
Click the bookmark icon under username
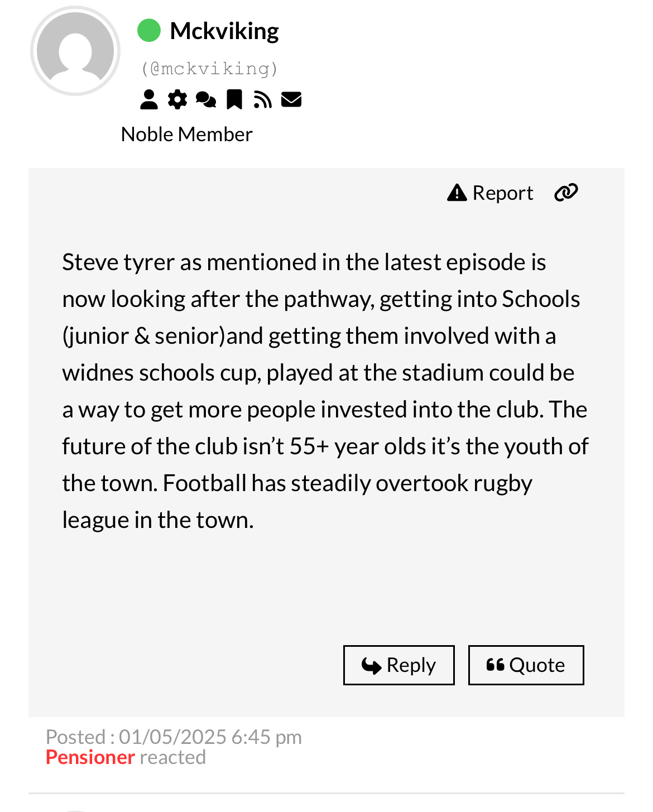(234, 100)
